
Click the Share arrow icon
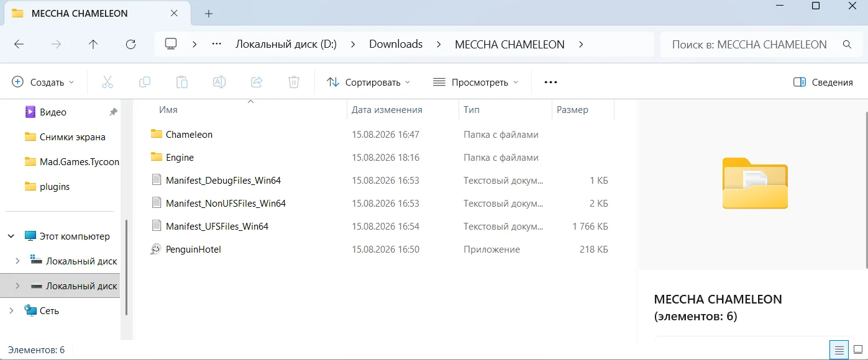click(257, 82)
